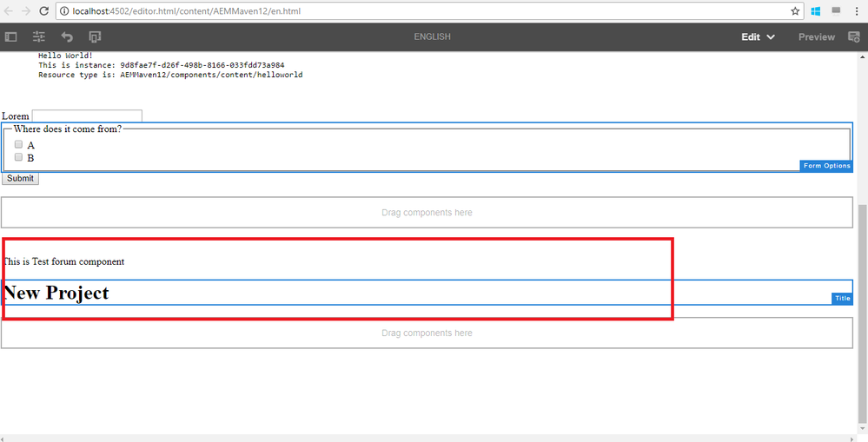Open annotate mode icon beside Preview
The height and width of the screenshot is (442, 868).
click(854, 37)
